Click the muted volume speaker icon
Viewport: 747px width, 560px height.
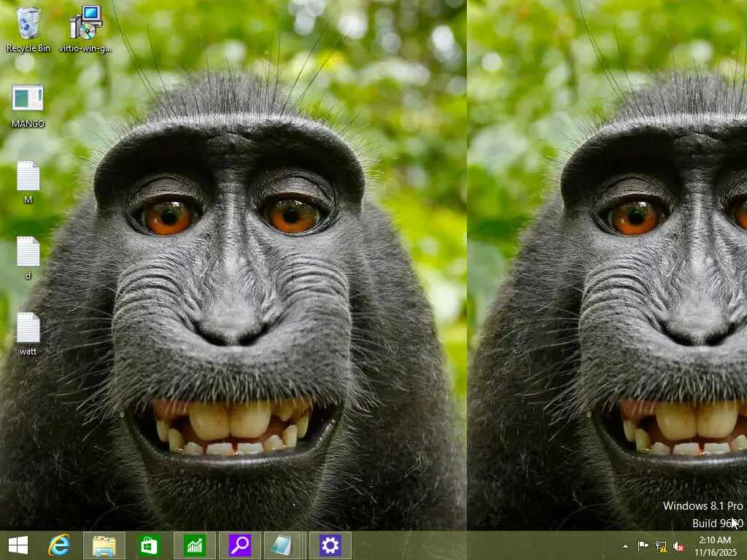(x=678, y=546)
